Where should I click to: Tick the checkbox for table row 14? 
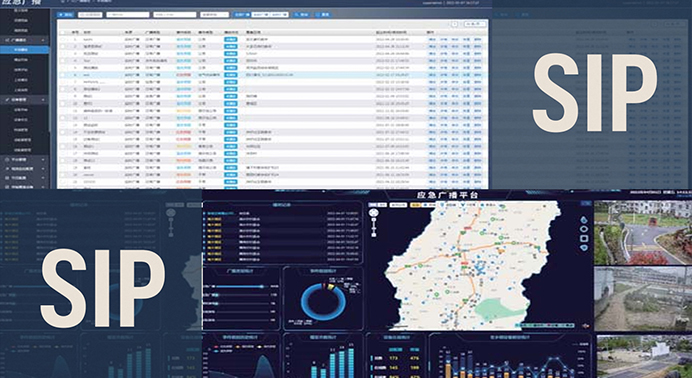pos(62,132)
